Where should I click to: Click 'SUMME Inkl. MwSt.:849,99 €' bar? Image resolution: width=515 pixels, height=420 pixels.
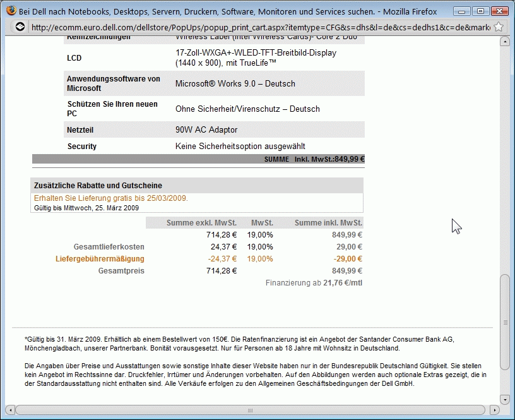coord(198,159)
